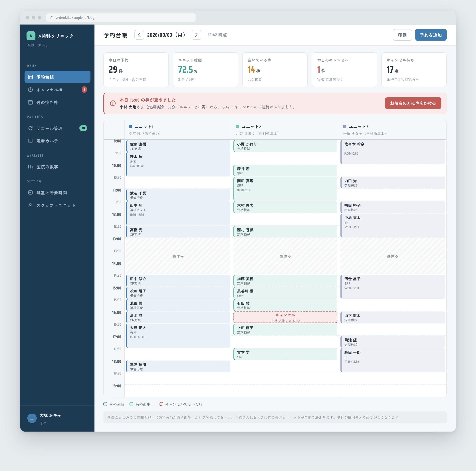Image resolution: width=476 pixels, height=471 pixels.
Task: Click the スタッフ・ユニット person icon
Action: 30,205
